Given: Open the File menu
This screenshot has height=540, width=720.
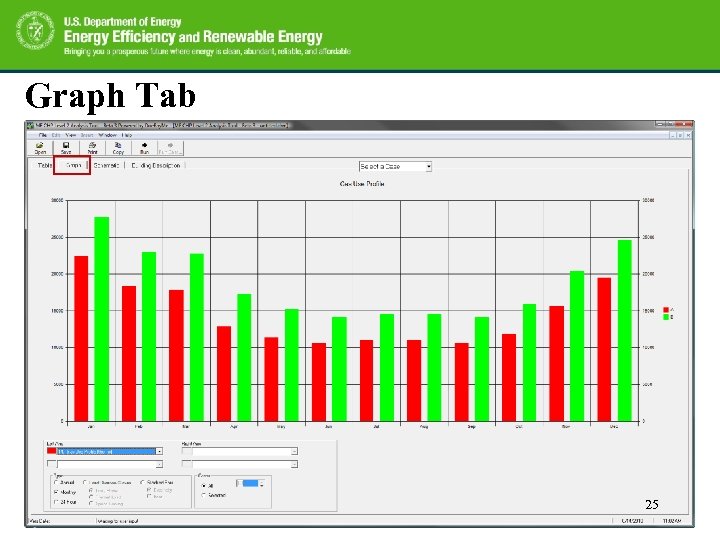Looking at the screenshot, I should [43, 135].
